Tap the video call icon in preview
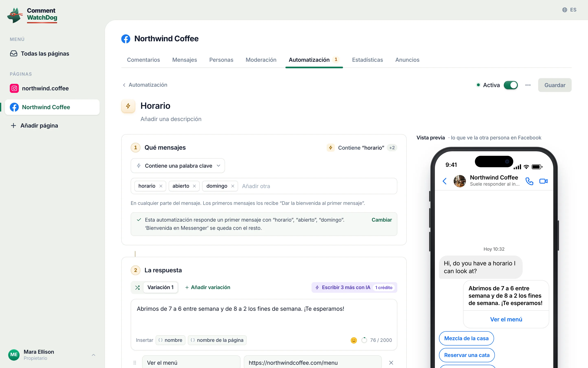This screenshot has height=368, width=588. (x=543, y=181)
